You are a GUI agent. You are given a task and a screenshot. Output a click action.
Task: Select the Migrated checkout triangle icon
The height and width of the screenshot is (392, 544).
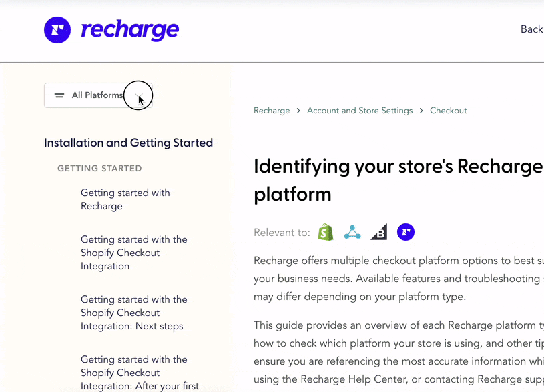[352, 232]
